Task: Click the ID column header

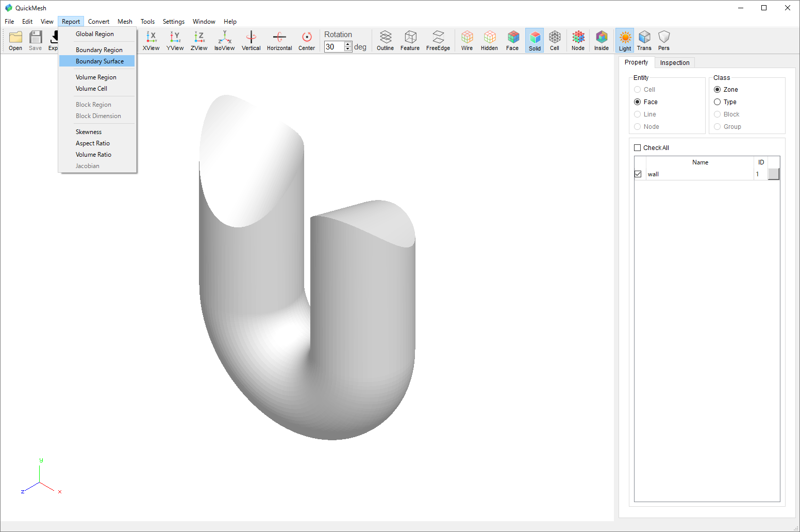Action: pyautogui.click(x=761, y=162)
